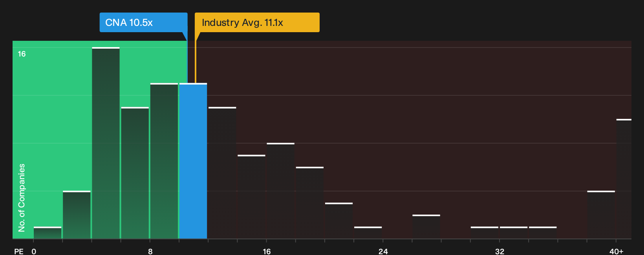Click the bar just right of PE 16
Screen dimensions: 644x255
tap(281, 191)
